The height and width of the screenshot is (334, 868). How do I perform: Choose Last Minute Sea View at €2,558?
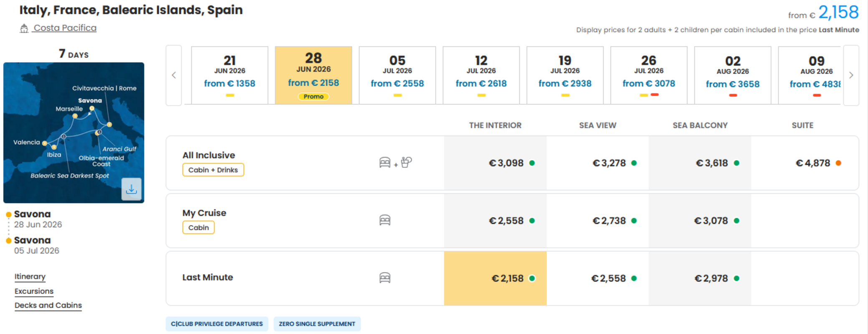[x=597, y=278]
